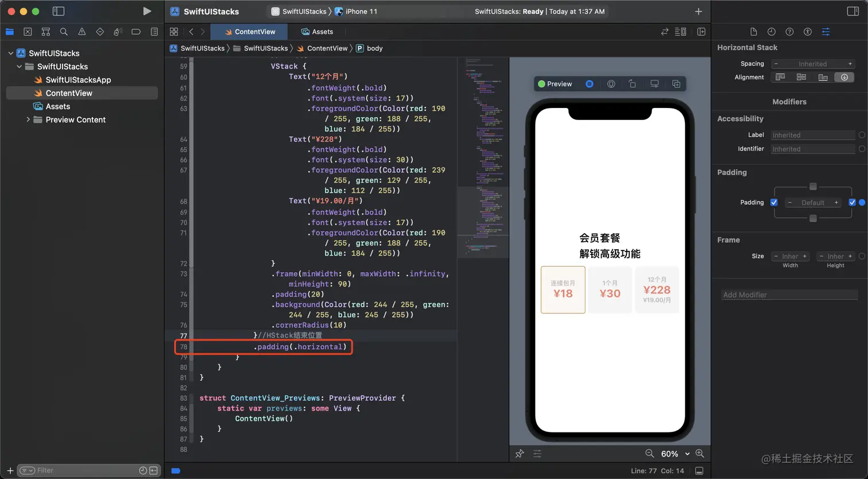868x479 pixels.
Task: Expand the Preview Content folder
Action: 28,119
